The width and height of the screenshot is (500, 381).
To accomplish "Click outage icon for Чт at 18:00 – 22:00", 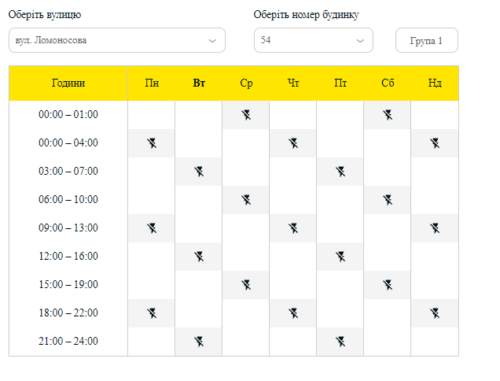I will coord(293,313).
